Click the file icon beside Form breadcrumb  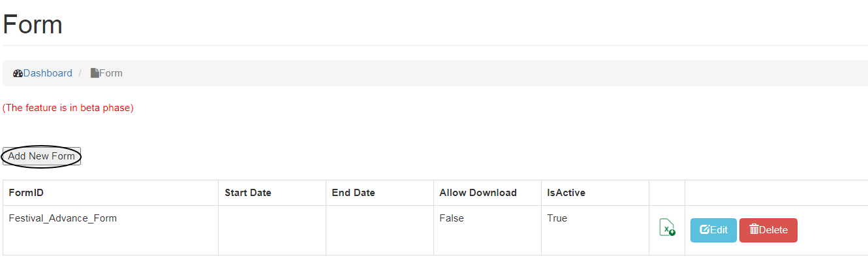[x=95, y=73]
